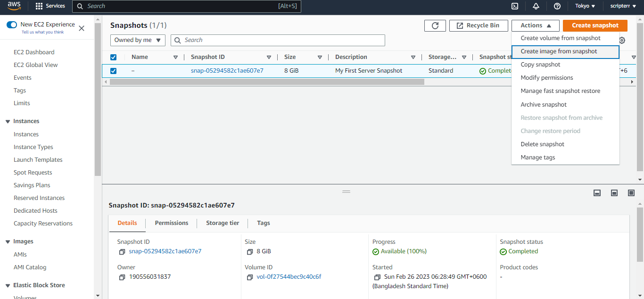Image resolution: width=644 pixels, height=299 pixels.
Task: Open Dedicated Hosts in sidebar
Action: point(35,211)
